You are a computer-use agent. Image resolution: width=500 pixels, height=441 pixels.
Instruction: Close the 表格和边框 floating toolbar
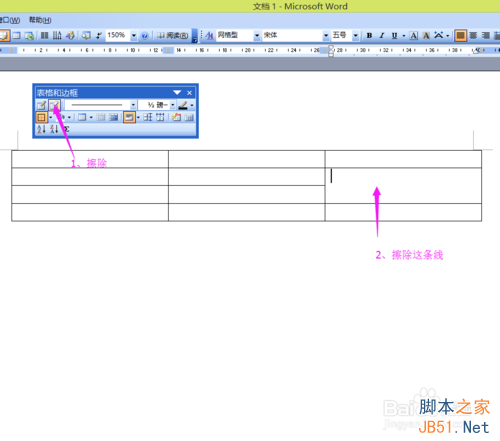[x=189, y=93]
